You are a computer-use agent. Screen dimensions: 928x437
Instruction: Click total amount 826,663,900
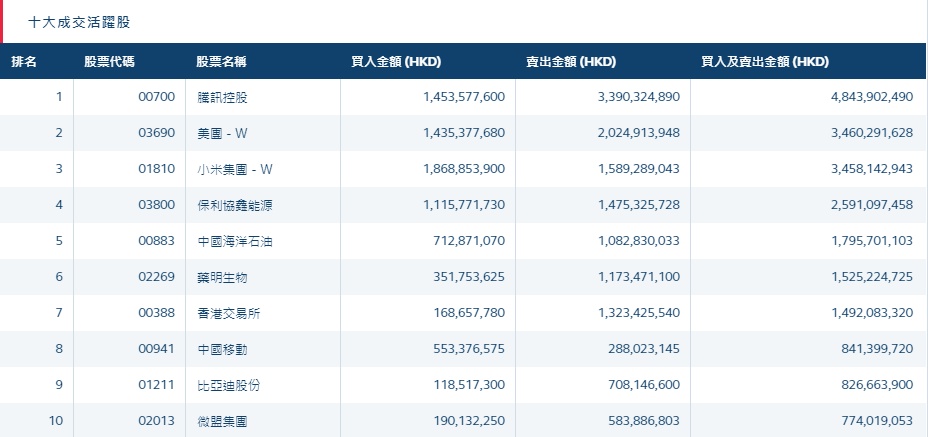click(878, 385)
